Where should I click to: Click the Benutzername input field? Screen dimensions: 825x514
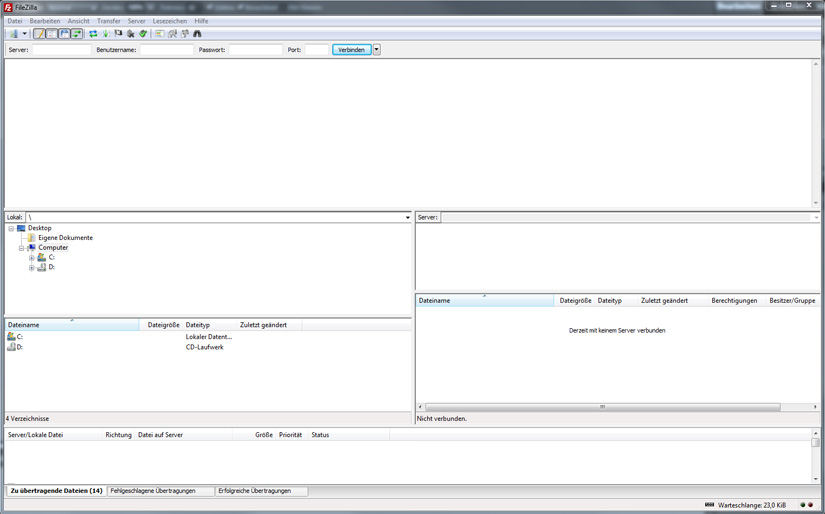pyautogui.click(x=167, y=50)
